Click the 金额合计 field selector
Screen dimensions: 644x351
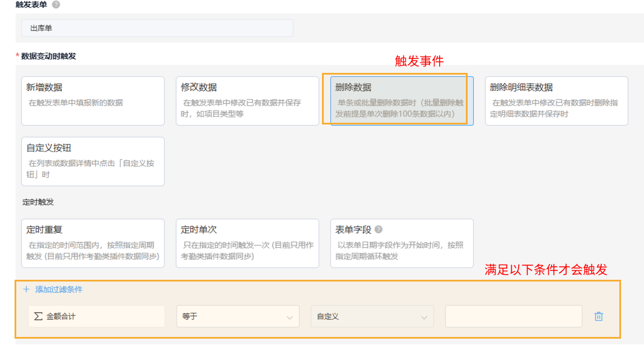pyautogui.click(x=96, y=316)
